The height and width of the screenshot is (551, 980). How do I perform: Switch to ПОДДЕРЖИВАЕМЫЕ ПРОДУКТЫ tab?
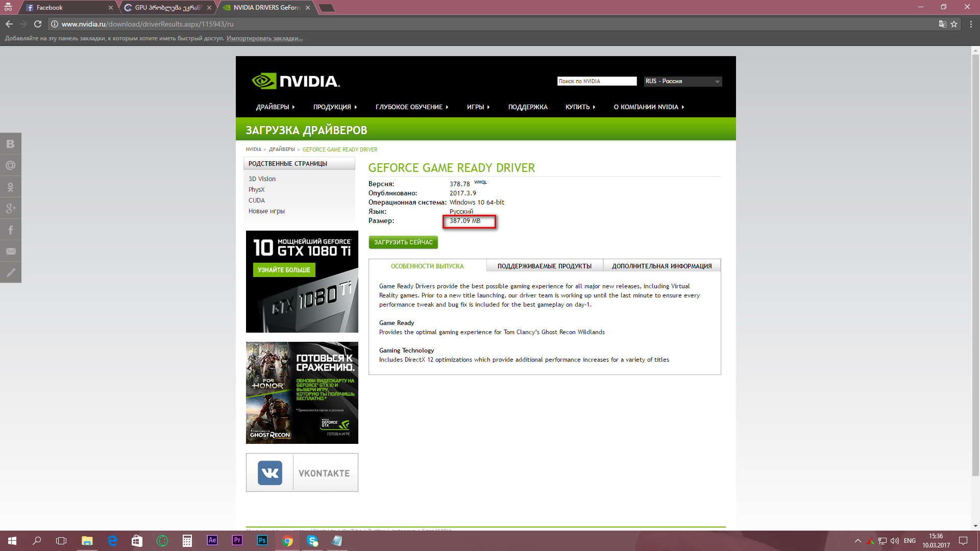(544, 266)
